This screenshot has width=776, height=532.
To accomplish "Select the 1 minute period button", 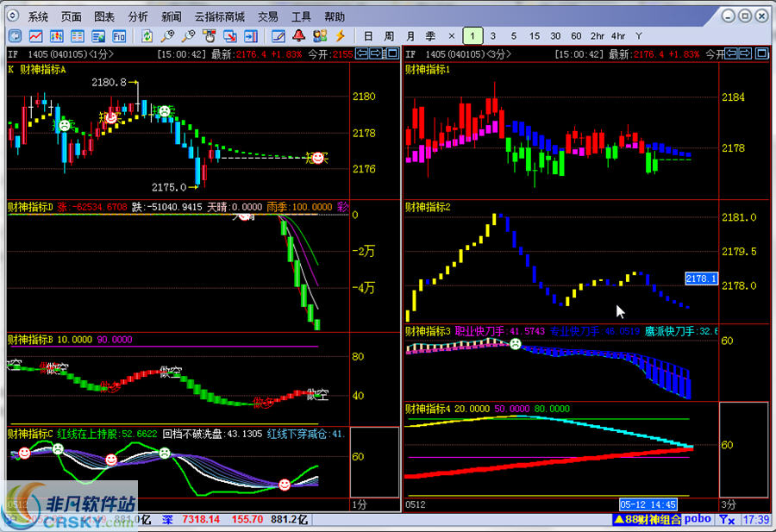I will coord(472,35).
